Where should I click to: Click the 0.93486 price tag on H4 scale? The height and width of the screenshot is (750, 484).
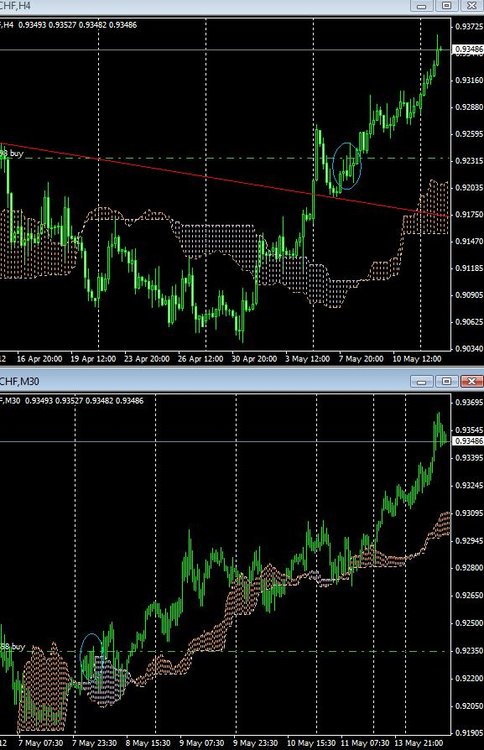tap(468, 49)
